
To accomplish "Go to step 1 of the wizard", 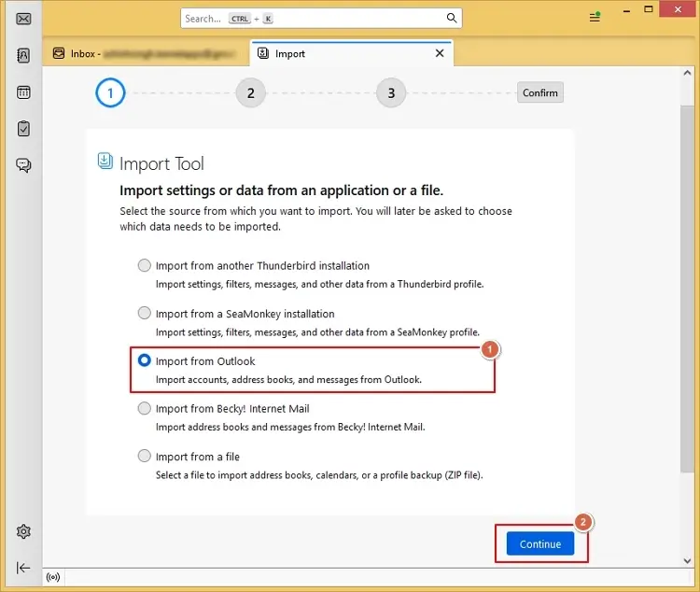I will tap(110, 93).
